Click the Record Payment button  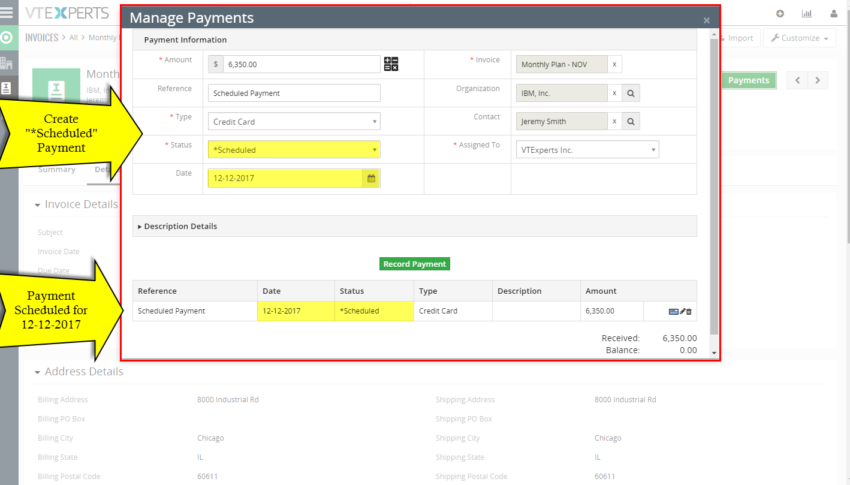click(414, 264)
